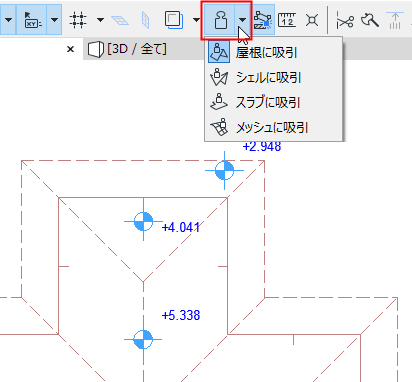Open the gravity options dropdown arrow
Screen dimensions: 412x382
point(243,20)
